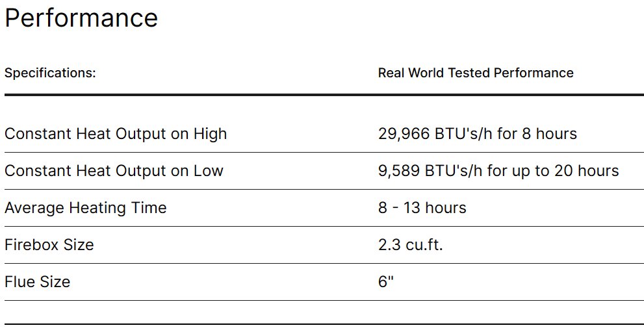Click the 'Real World Tested Performance' header
The height and width of the screenshot is (330, 644).
tap(476, 73)
